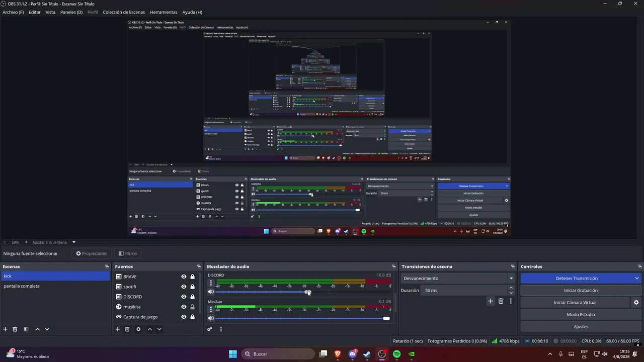
Task: Open the Vista menu
Action: point(50,12)
